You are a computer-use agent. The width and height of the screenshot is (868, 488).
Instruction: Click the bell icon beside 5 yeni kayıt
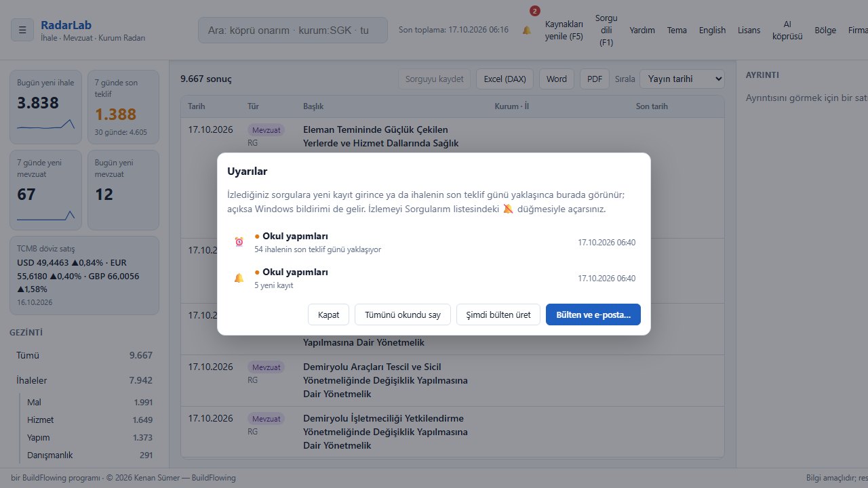239,278
